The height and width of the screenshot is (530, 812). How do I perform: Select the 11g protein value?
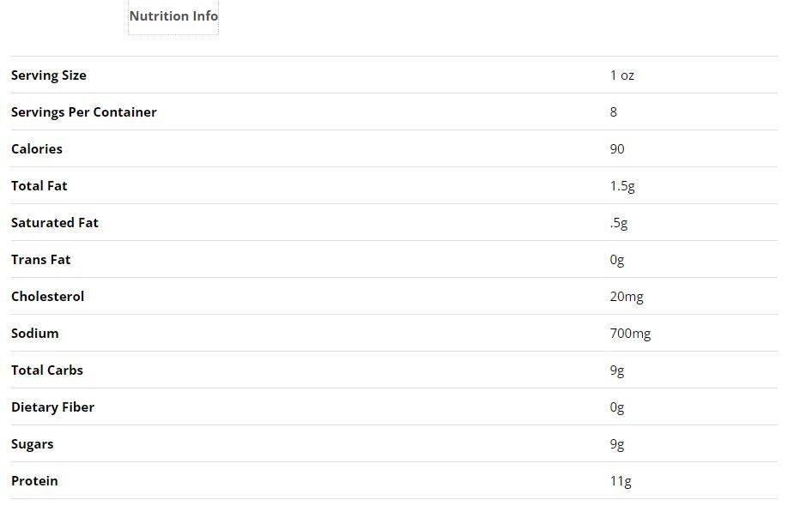click(x=621, y=481)
